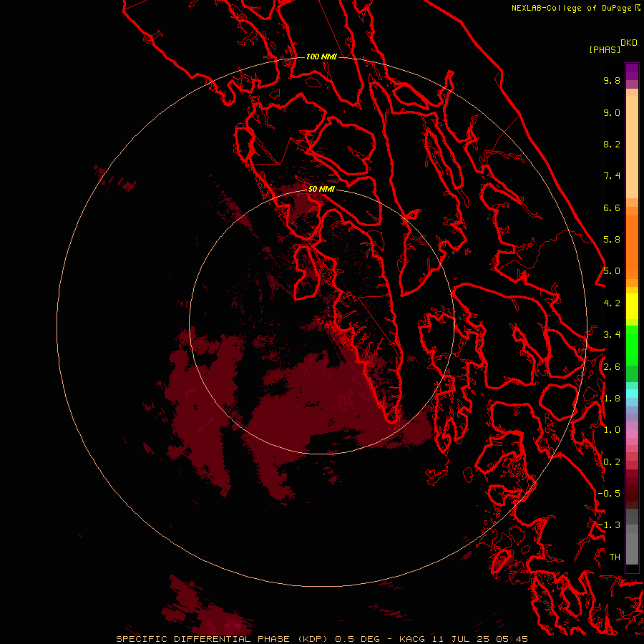Image resolution: width=644 pixels, height=644 pixels.
Task: Click the [PHAS] legend label
Action: (x=605, y=50)
